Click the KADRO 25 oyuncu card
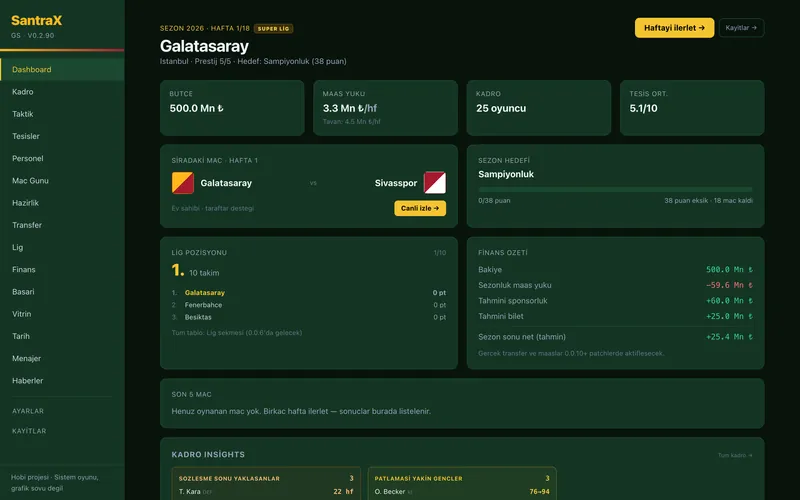This screenshot has width=800, height=500. click(539, 108)
